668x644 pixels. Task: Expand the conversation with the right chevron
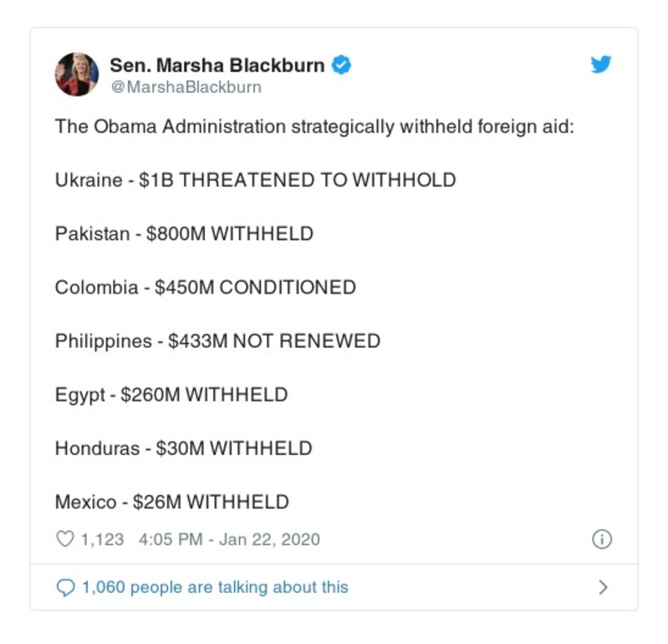click(x=603, y=588)
